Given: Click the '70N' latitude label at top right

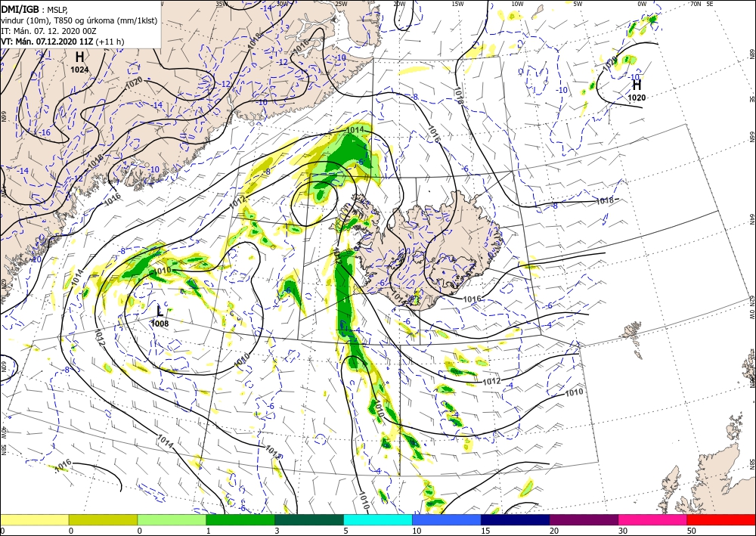Looking at the screenshot, I should tap(696, 4).
